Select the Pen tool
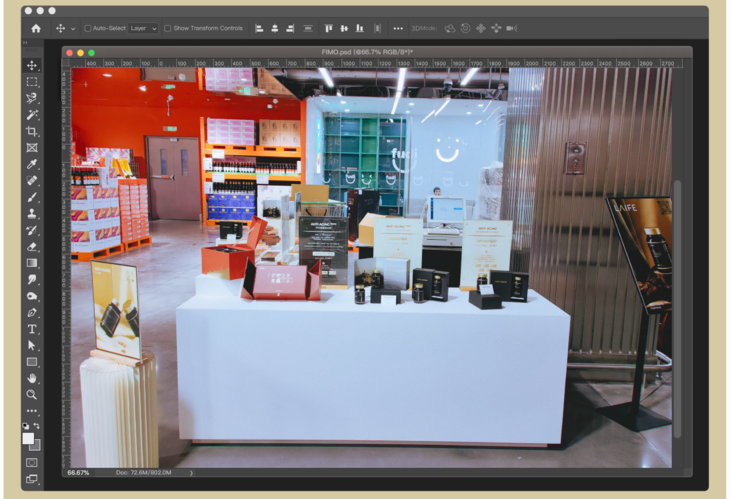Image resolution: width=730 pixels, height=499 pixels. (32, 312)
